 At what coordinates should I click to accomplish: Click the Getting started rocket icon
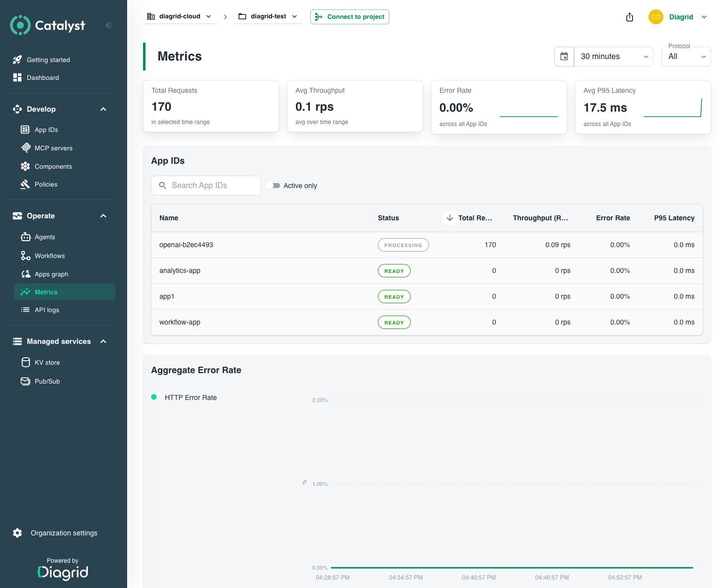point(17,60)
